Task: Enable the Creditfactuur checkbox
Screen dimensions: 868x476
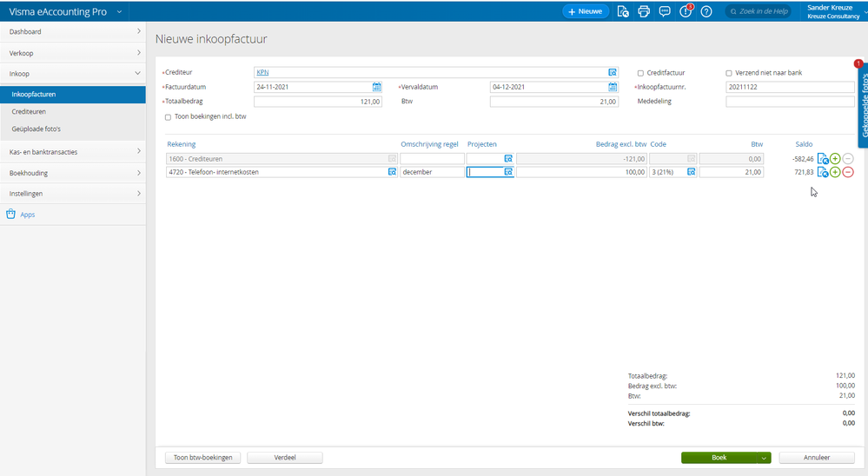Action: (640, 73)
